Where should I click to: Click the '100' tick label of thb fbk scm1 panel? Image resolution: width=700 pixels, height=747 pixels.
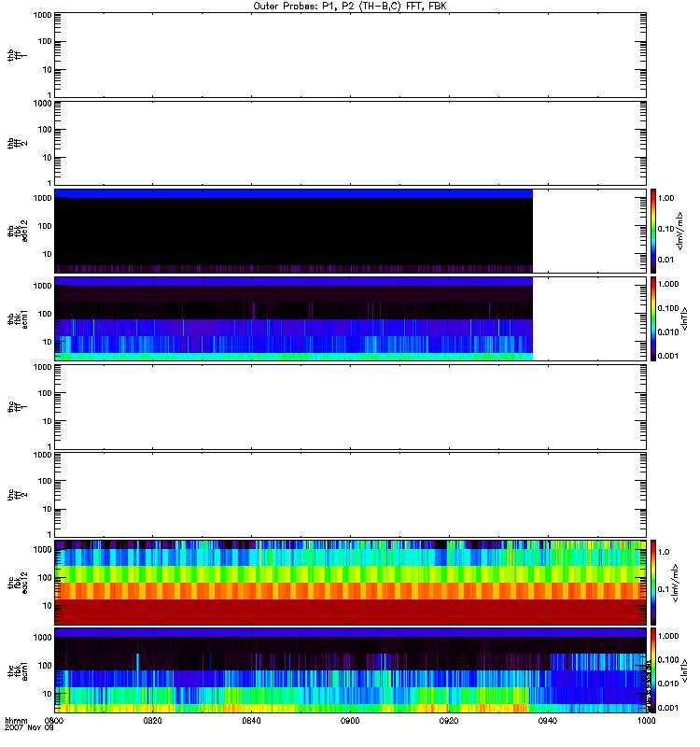click(x=45, y=314)
